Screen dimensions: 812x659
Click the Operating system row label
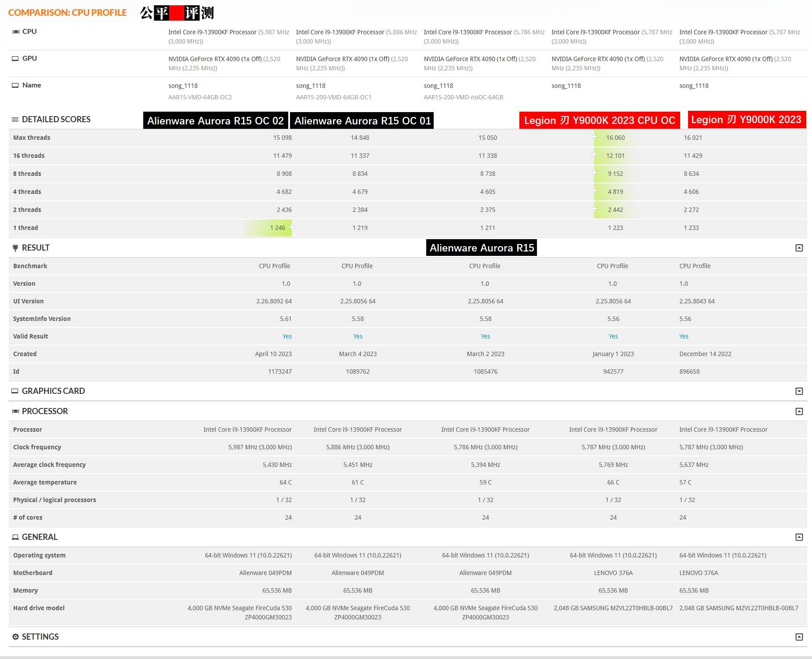pos(39,555)
